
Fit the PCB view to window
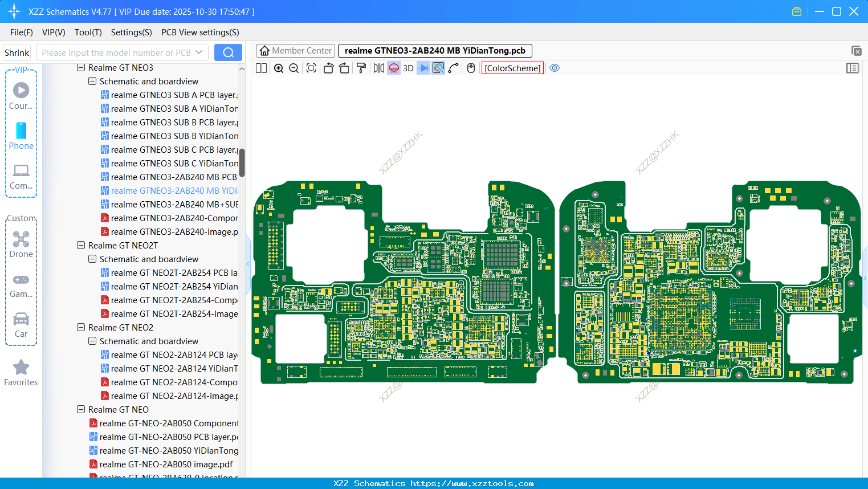pyautogui.click(x=311, y=68)
